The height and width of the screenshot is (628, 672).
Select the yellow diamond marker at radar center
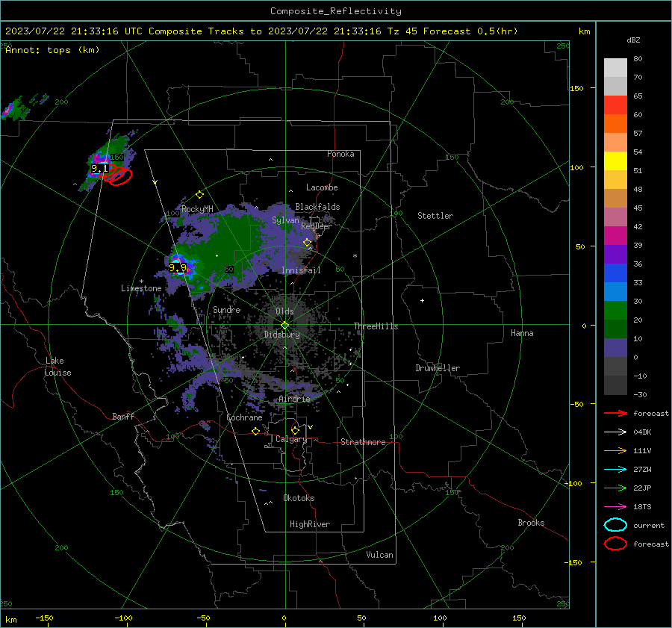click(285, 326)
